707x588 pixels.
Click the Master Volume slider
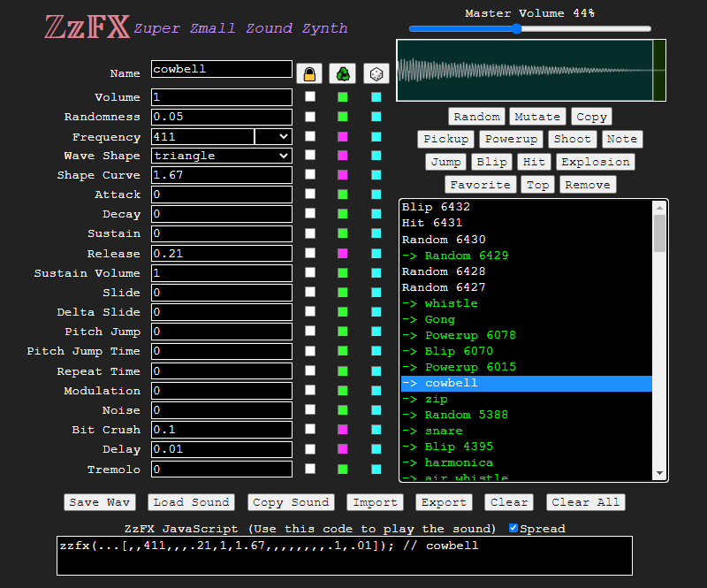530,28
